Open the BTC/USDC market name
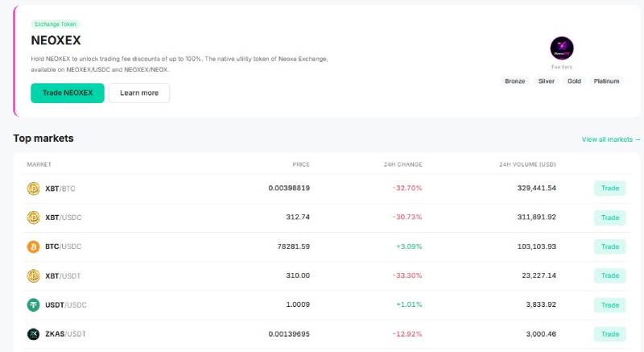Screen dimensions: 644x352 click(64, 246)
